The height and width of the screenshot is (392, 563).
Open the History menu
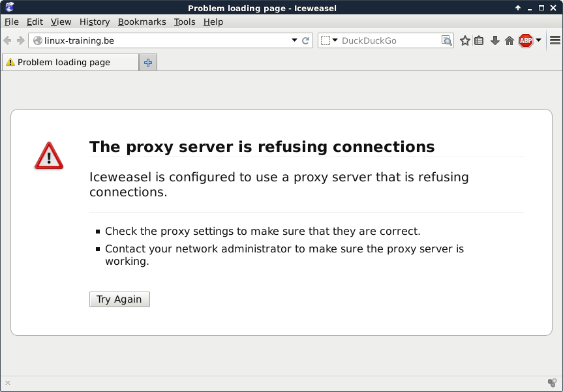[95, 22]
